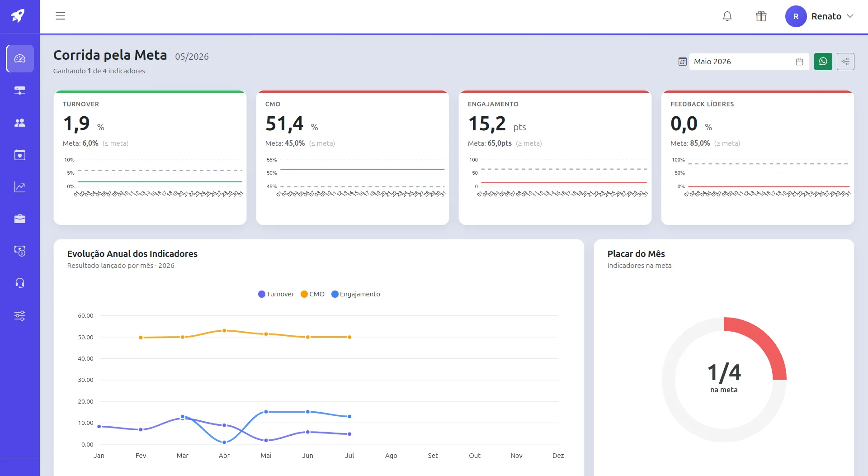Open the CMO indicator card
Viewport: 868px width, 476px height.
pos(353,157)
